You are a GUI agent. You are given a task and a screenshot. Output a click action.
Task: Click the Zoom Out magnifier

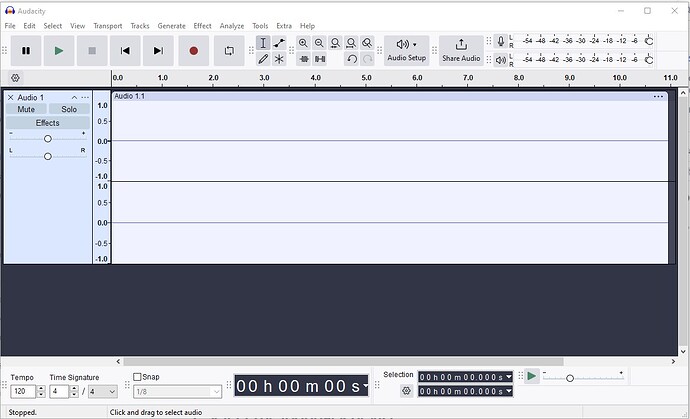click(319, 43)
